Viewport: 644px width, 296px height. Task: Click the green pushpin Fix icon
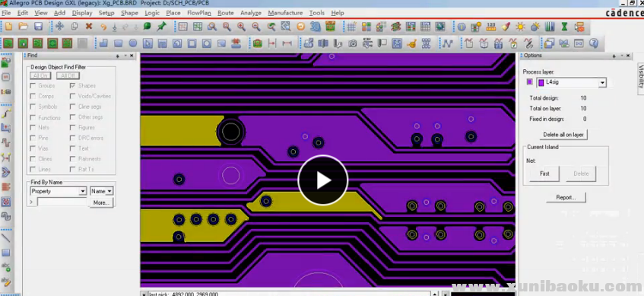161,27
